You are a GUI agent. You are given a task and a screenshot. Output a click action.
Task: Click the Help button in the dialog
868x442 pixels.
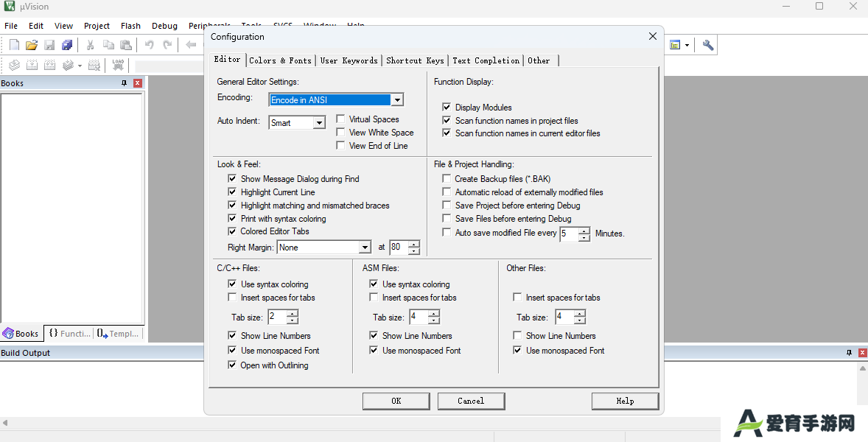[x=625, y=401]
